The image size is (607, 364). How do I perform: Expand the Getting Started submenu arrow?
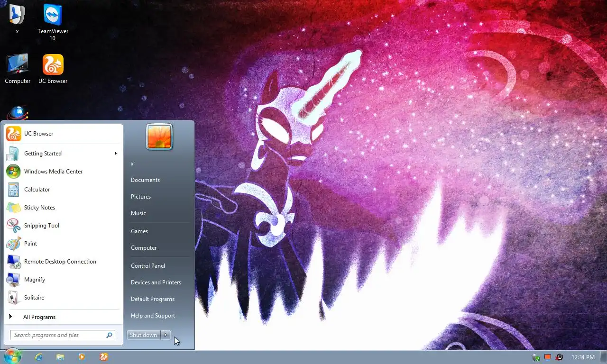(x=115, y=154)
